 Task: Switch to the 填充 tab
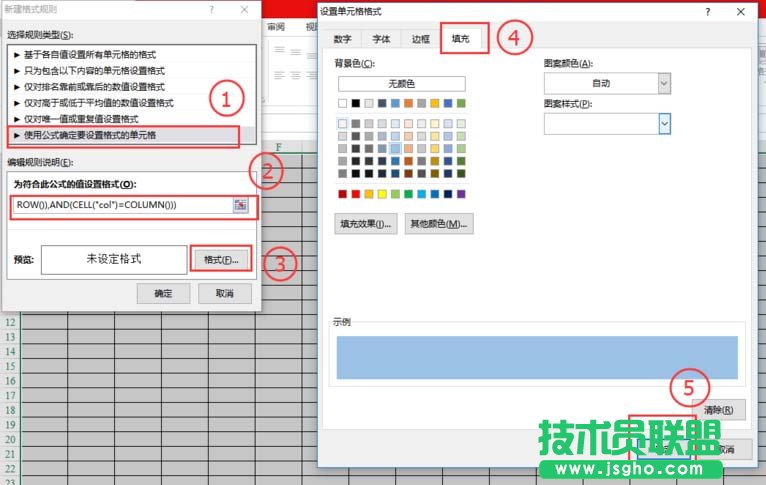(x=460, y=39)
